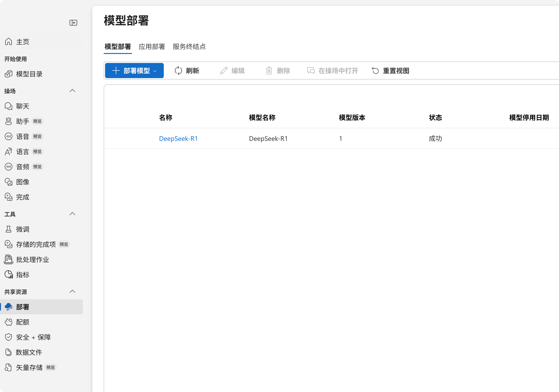
Task: Click the plus icon on 部署模型 button
Action: click(x=116, y=71)
